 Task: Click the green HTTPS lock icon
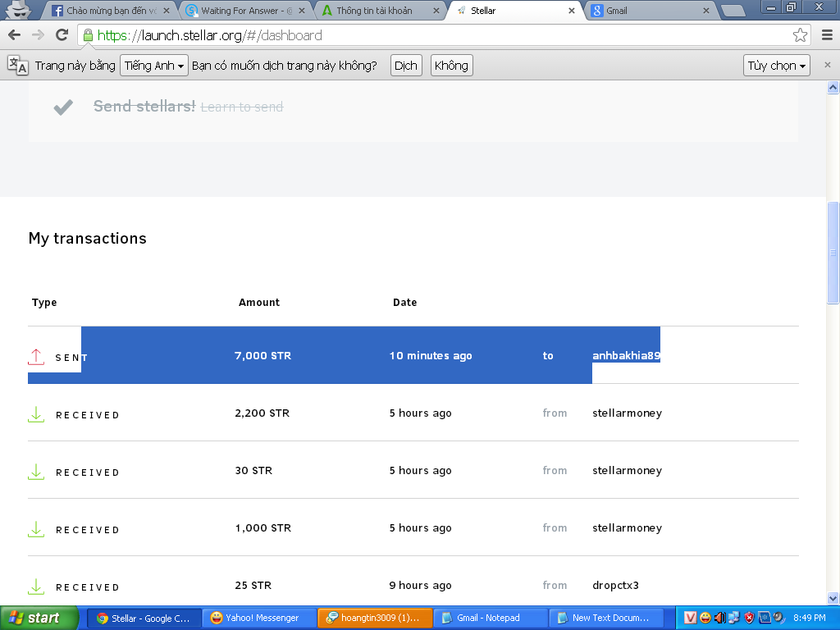tap(88, 35)
